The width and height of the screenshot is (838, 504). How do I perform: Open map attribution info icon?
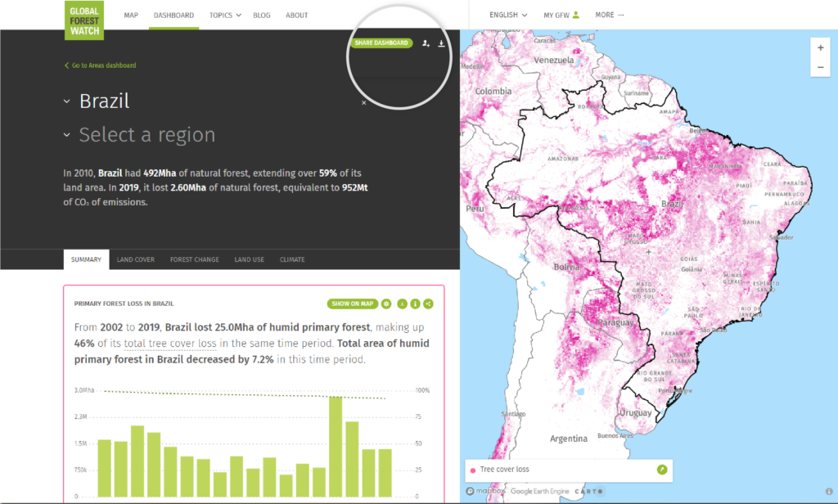coord(829,491)
